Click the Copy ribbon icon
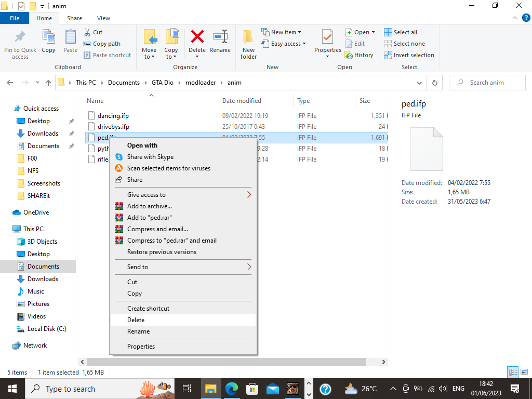This screenshot has width=532, height=399. [48, 37]
